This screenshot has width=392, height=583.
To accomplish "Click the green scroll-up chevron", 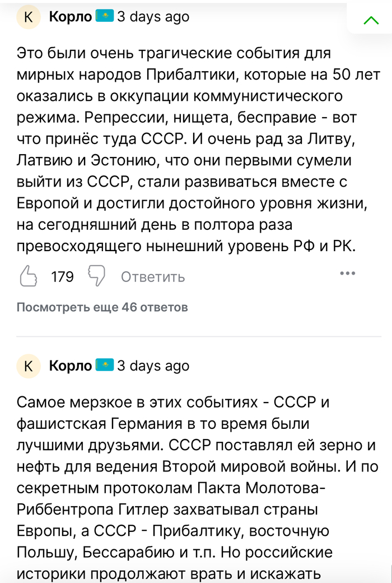I will 371,21.
